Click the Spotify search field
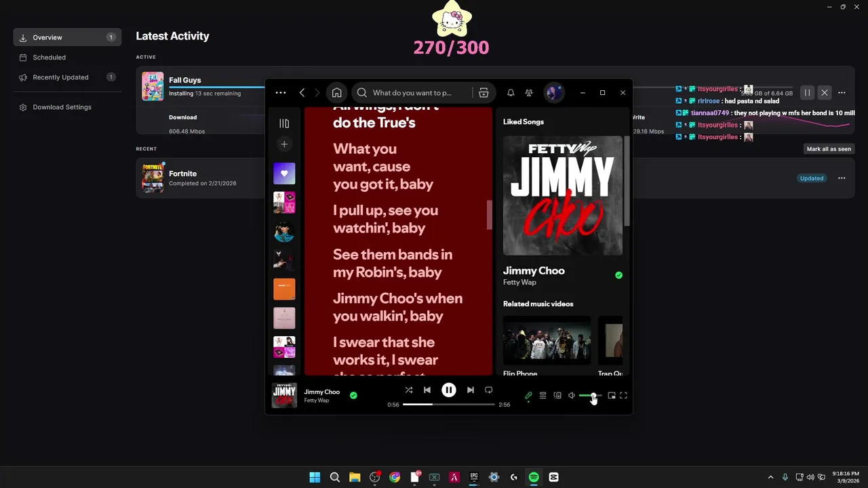This screenshot has width=868, height=488. click(412, 93)
